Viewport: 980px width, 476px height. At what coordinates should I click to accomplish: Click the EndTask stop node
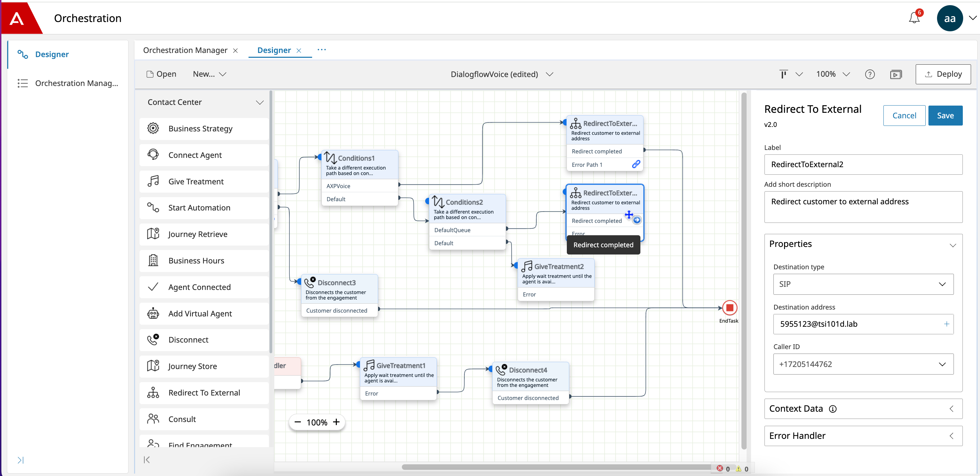(x=729, y=308)
